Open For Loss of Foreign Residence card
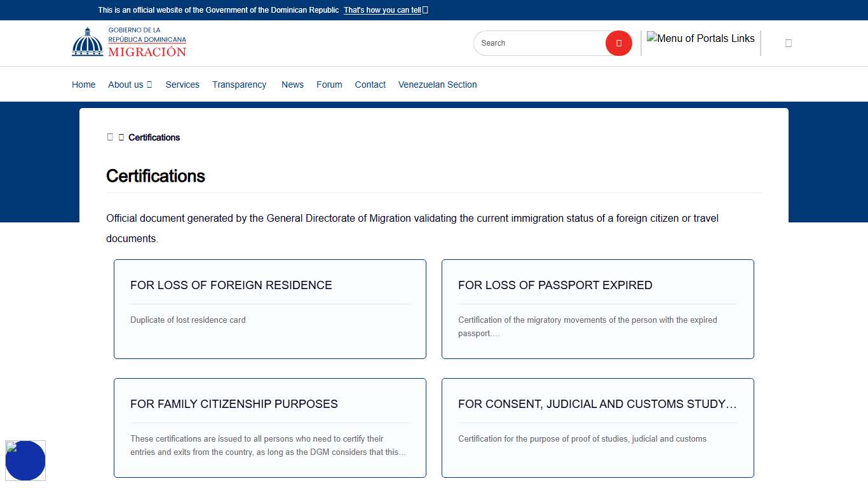868x488 pixels. click(x=269, y=309)
